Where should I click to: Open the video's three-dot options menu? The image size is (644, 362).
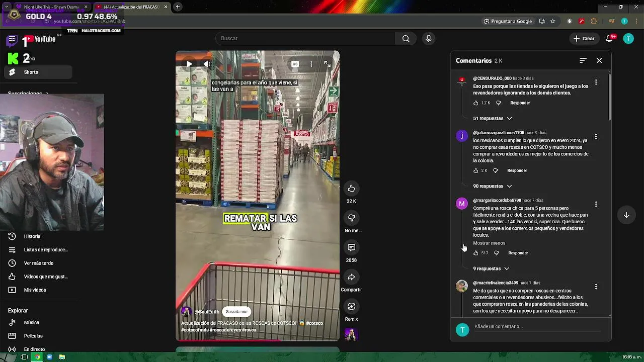[x=311, y=64]
